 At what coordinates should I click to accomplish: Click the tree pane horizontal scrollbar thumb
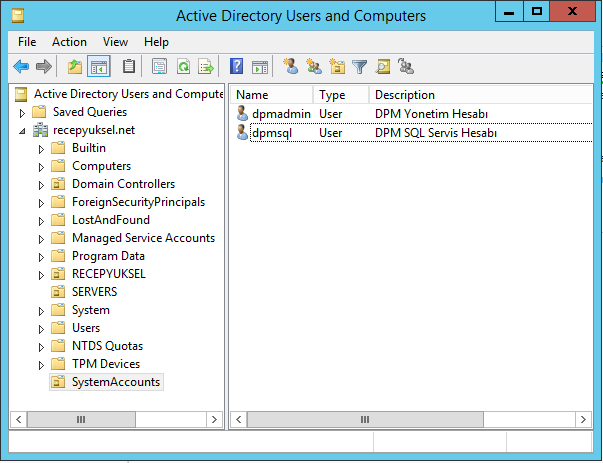pos(81,419)
